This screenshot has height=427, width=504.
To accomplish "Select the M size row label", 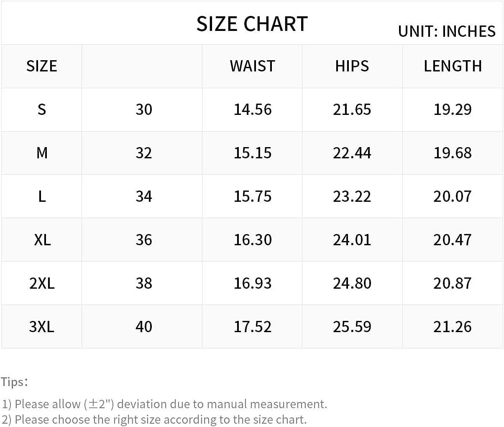I will [42, 153].
